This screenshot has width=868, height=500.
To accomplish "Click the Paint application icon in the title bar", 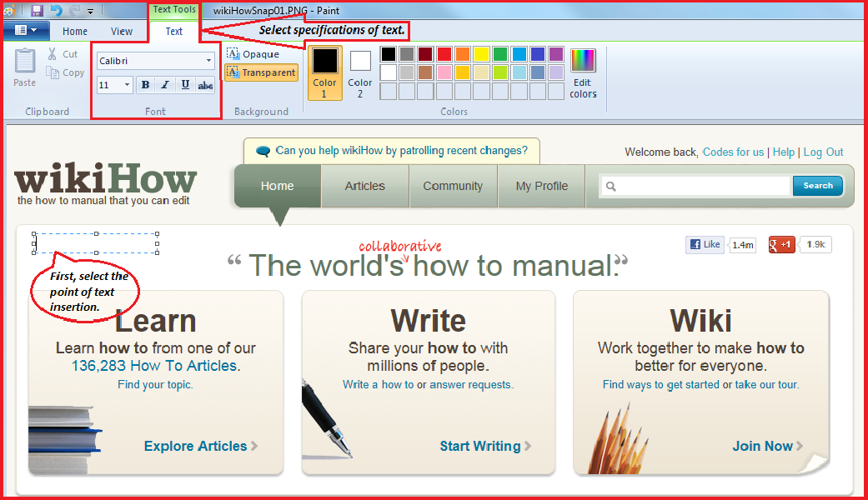I will [x=9, y=11].
